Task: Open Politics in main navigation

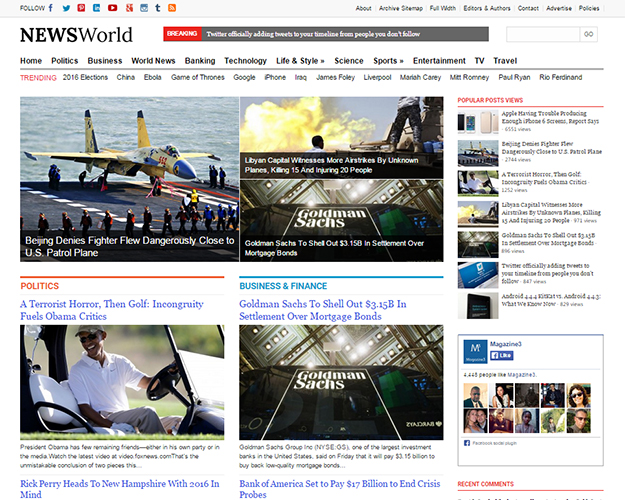Action: pos(65,61)
